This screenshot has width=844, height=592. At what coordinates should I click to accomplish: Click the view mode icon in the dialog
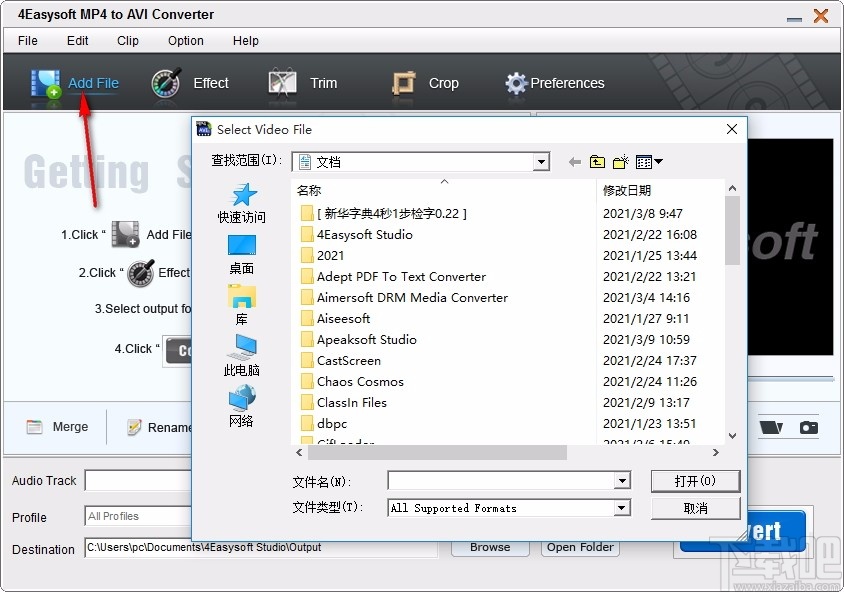coord(641,161)
